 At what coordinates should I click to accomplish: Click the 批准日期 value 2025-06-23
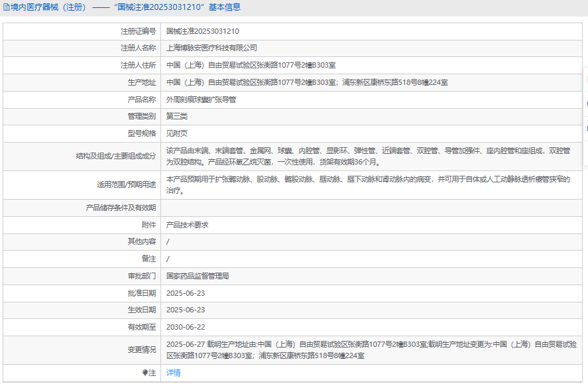pos(186,293)
